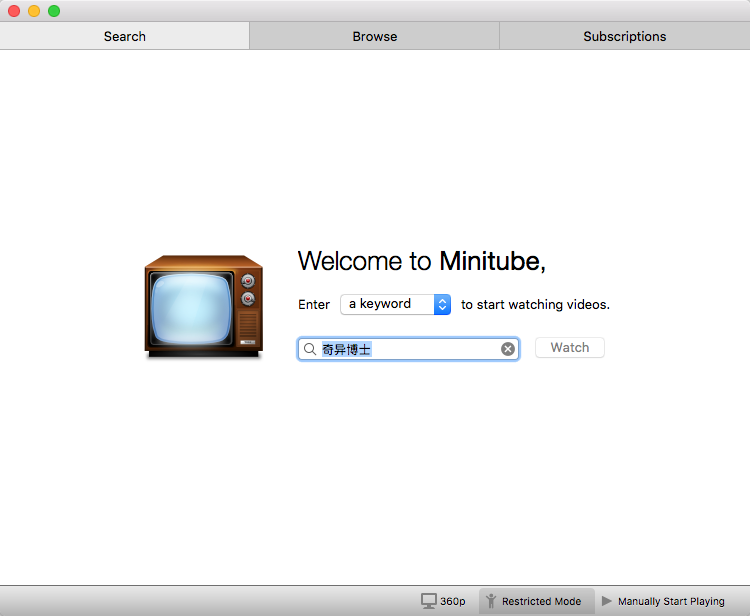
Task: Close the window with the red button
Action: click(14, 11)
